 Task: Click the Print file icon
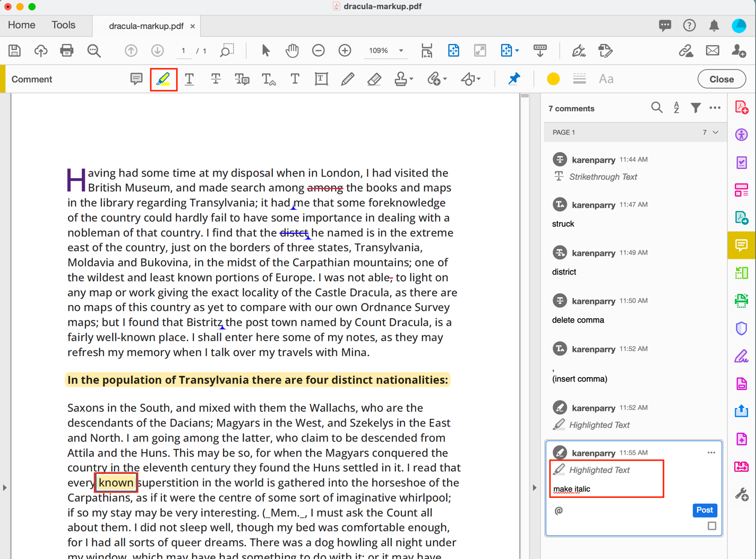click(x=67, y=50)
